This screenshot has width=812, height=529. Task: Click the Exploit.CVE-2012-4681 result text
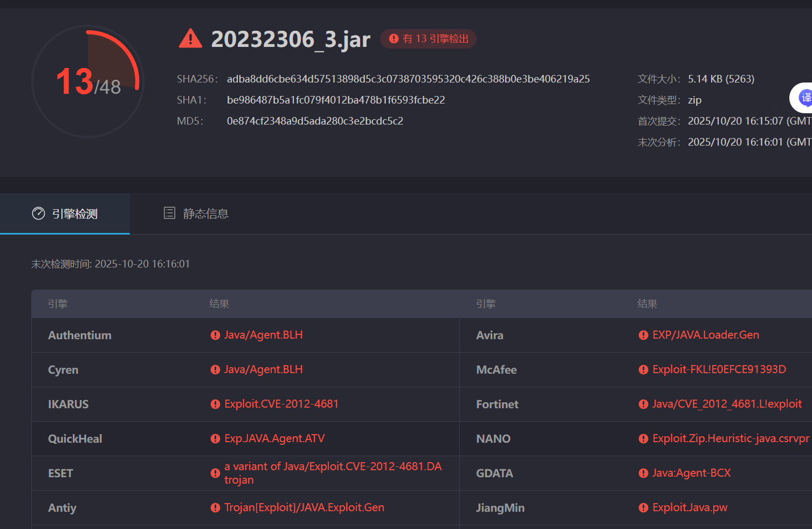[281, 404]
